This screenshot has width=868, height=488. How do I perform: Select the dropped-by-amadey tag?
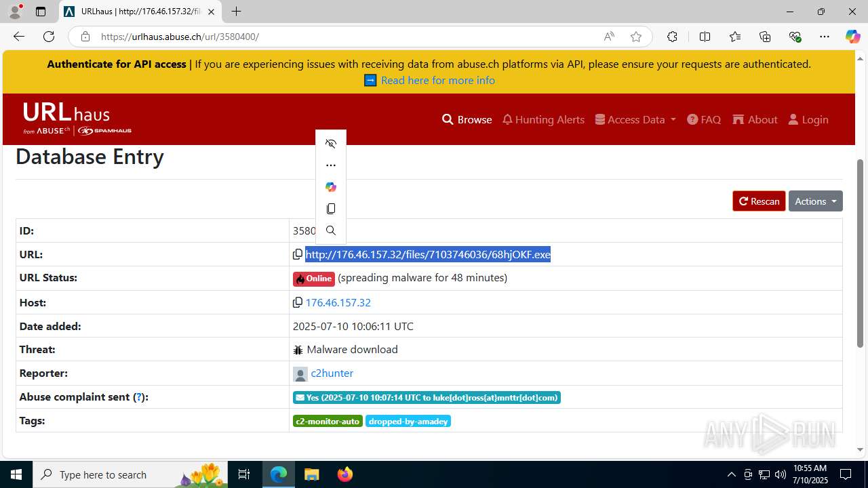[x=408, y=421]
